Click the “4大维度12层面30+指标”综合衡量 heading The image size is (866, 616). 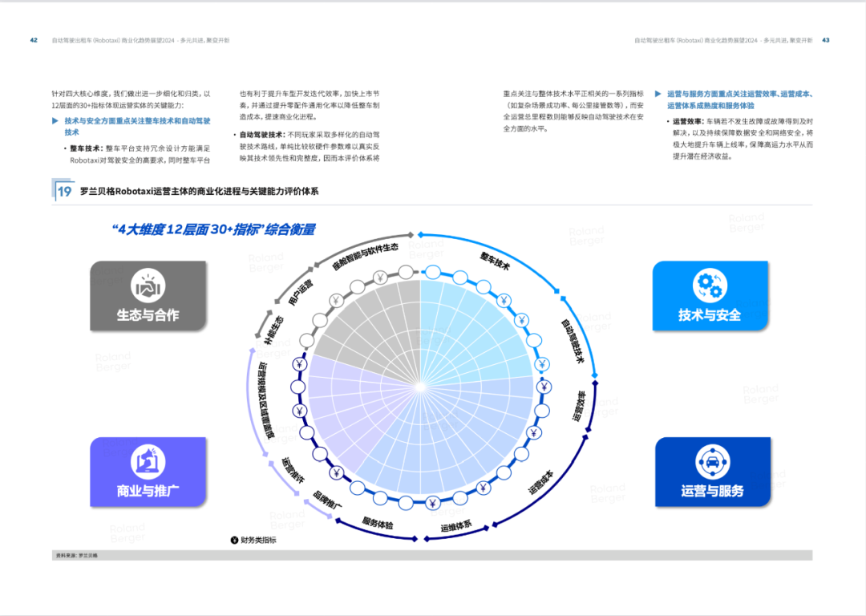point(213,229)
